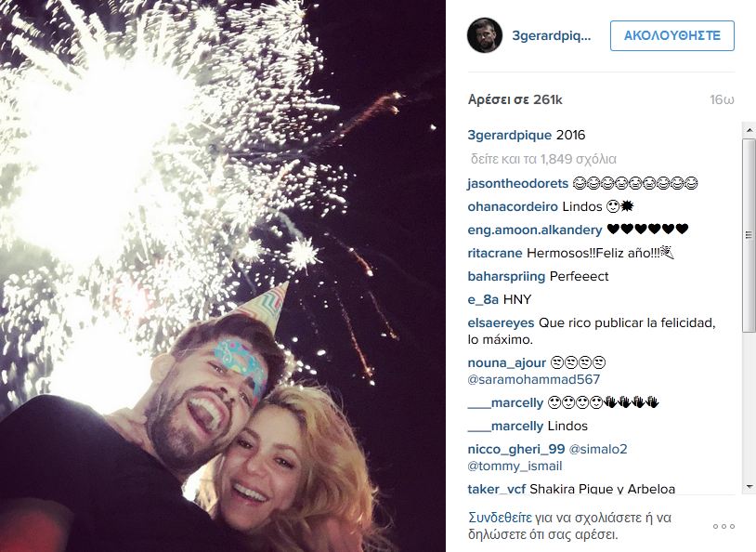Load all 1,849 comments link
756x552 pixels.
pyautogui.click(x=543, y=159)
